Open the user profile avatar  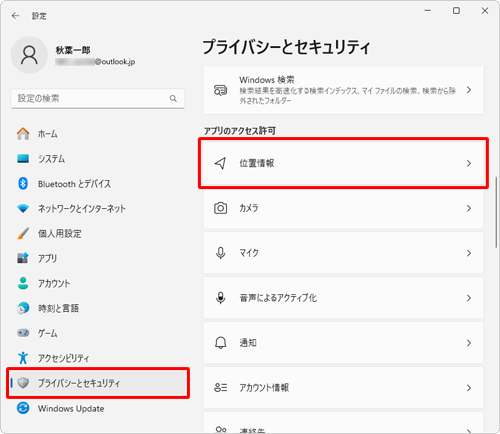click(29, 55)
